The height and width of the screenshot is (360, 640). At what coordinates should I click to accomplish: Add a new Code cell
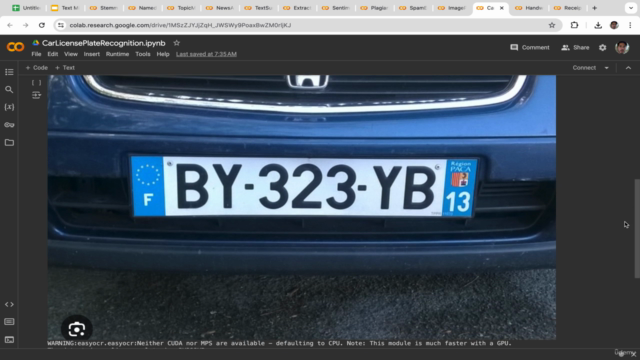click(x=37, y=68)
